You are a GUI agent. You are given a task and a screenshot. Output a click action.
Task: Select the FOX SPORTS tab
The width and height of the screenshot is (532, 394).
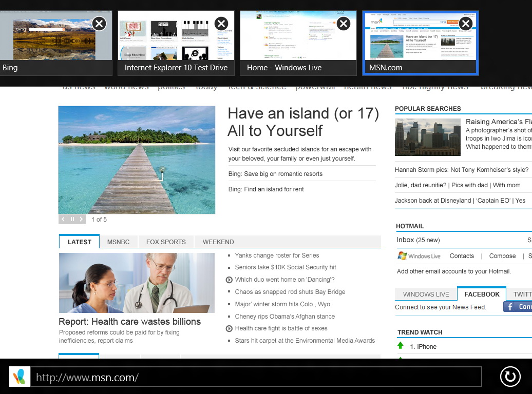coord(166,242)
